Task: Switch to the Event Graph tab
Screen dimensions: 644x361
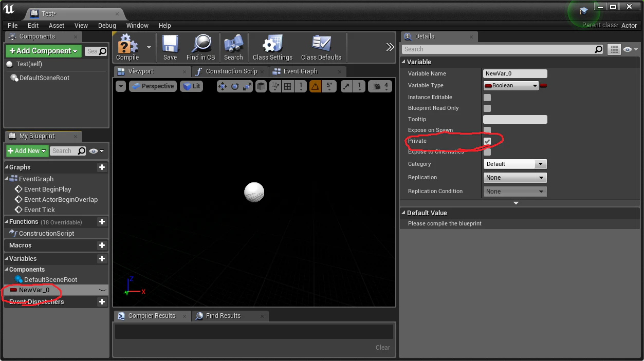Action: 301,71
